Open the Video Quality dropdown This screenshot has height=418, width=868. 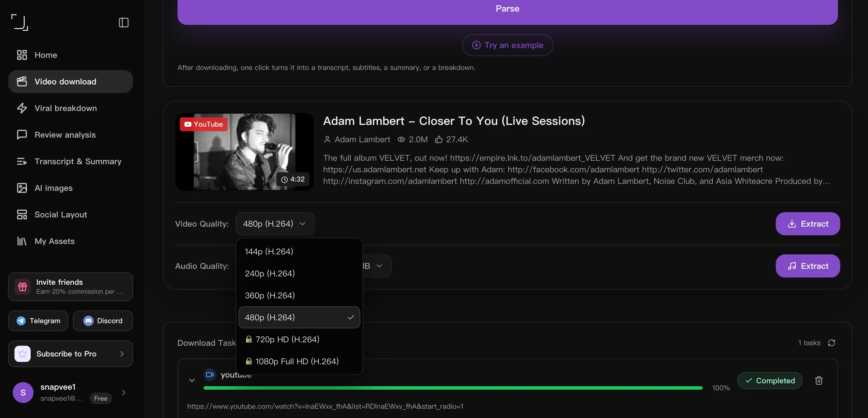coord(275,224)
